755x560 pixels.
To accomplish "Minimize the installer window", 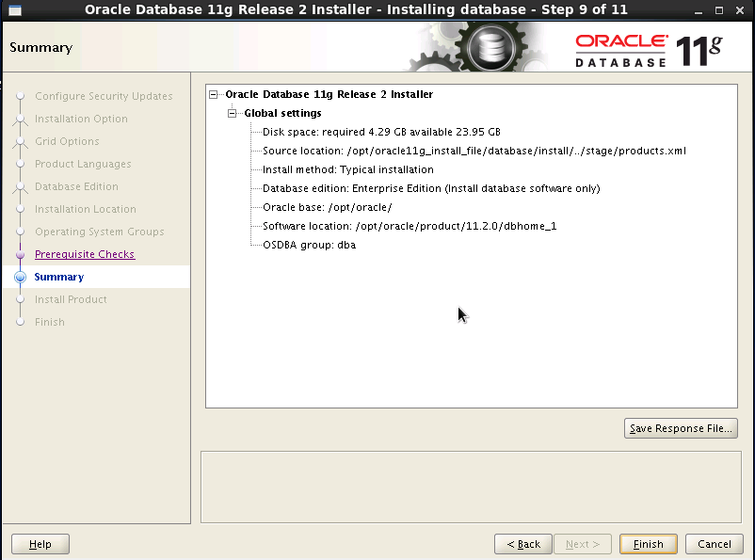I will [x=699, y=10].
